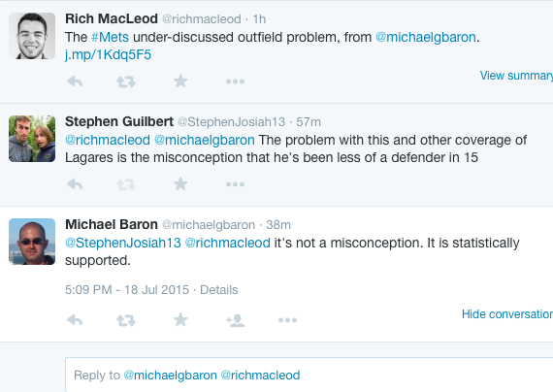553x392 pixels.
Task: Star Michael Baron's tweet as favorite
Action: coord(180,319)
